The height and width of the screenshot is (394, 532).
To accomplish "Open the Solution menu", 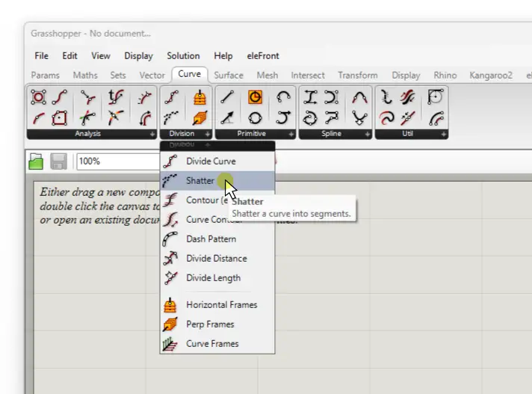I will pyautogui.click(x=183, y=55).
